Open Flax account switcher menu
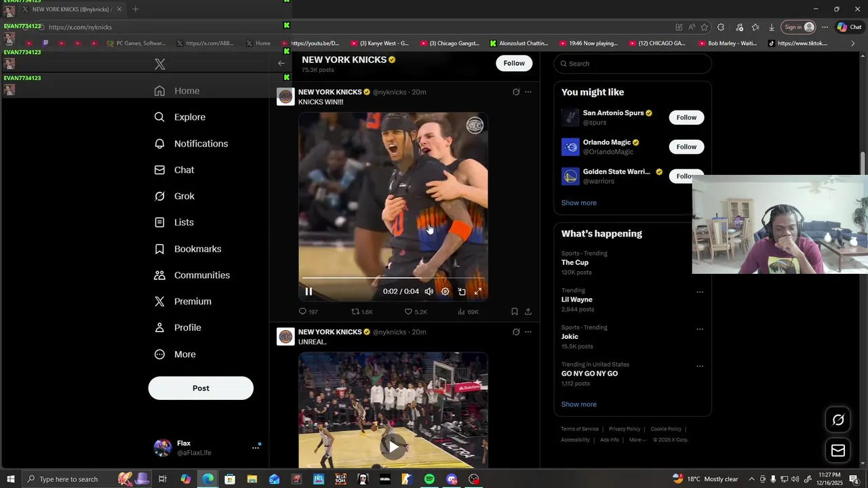 (207, 447)
